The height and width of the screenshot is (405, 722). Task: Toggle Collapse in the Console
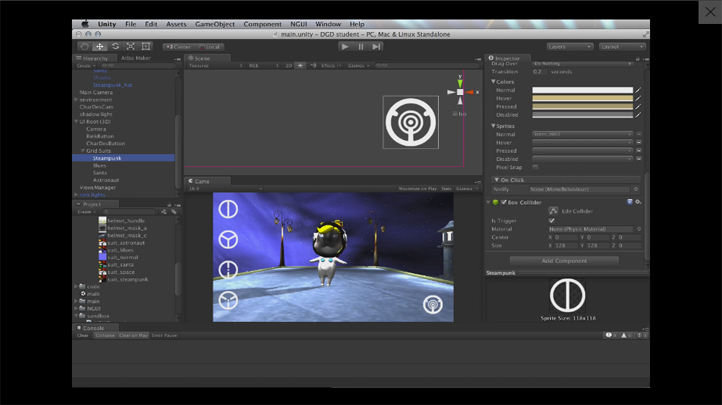tap(105, 336)
